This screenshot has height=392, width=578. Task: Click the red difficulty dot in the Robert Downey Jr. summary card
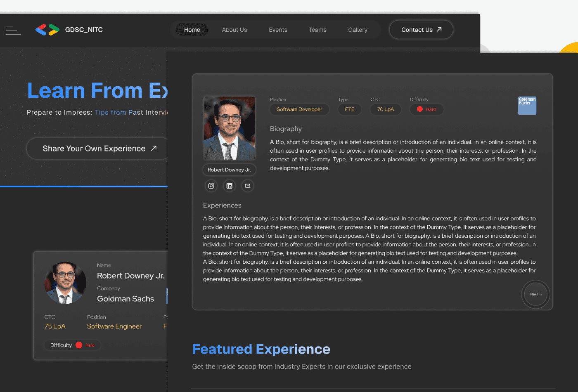(x=79, y=345)
